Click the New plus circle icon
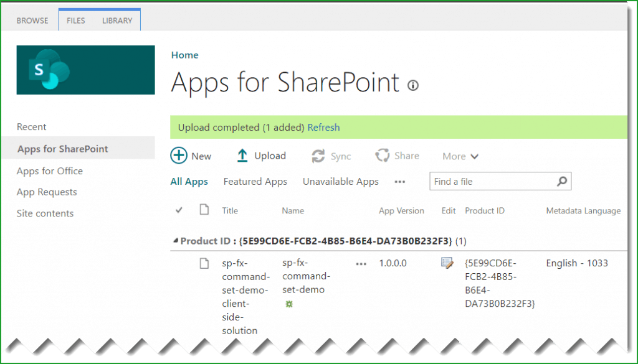This screenshot has height=364, width=638. coord(179,156)
